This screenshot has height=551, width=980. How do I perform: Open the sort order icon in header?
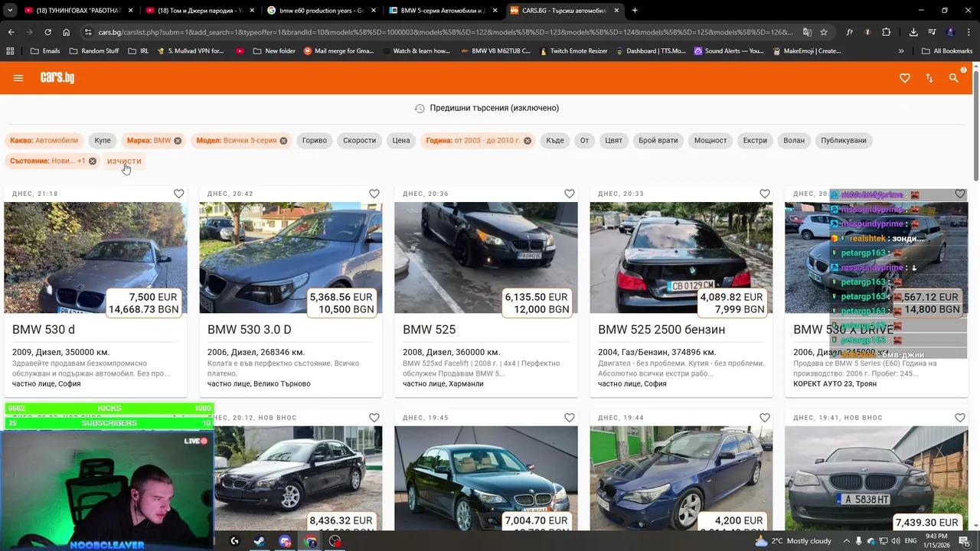coord(929,78)
